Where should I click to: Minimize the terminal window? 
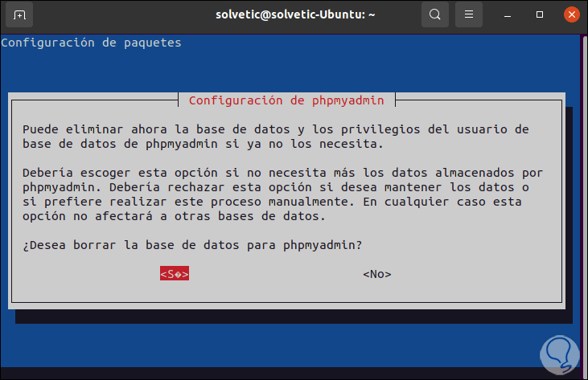point(508,15)
